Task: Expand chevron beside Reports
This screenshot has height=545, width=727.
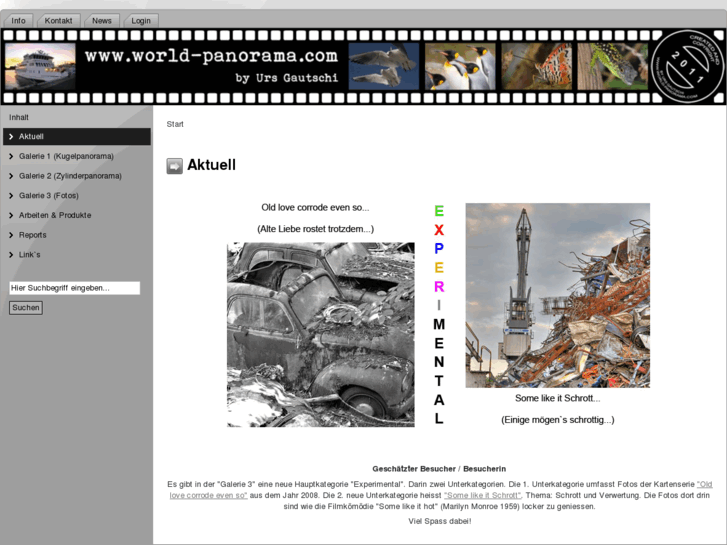Action: click(x=11, y=235)
